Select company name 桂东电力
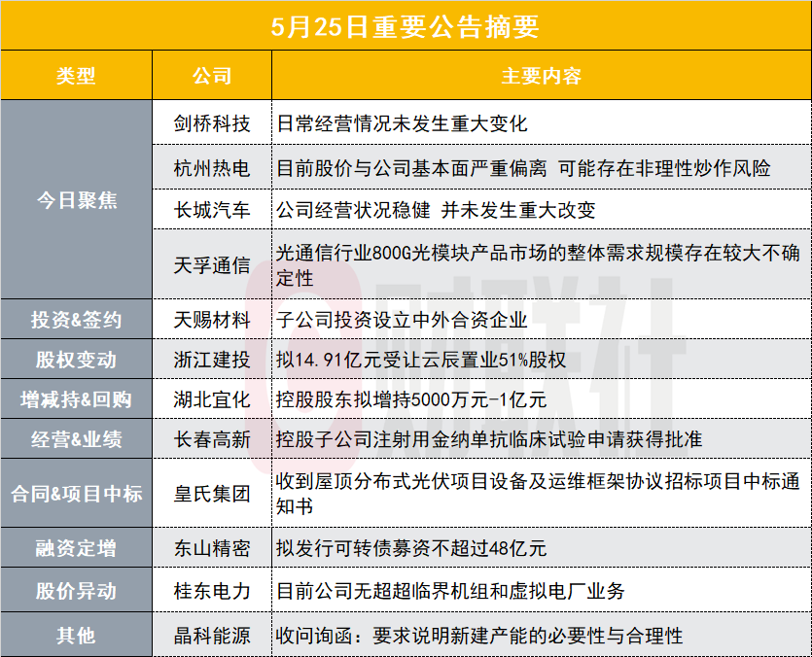 212,590
